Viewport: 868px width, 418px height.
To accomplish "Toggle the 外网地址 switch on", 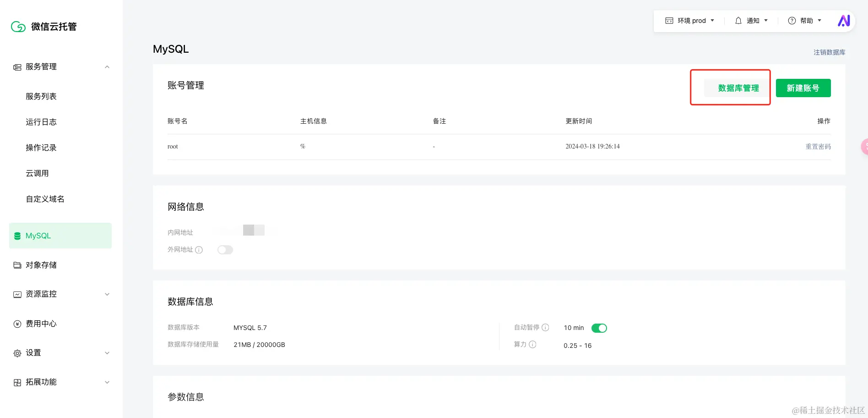I will point(225,250).
